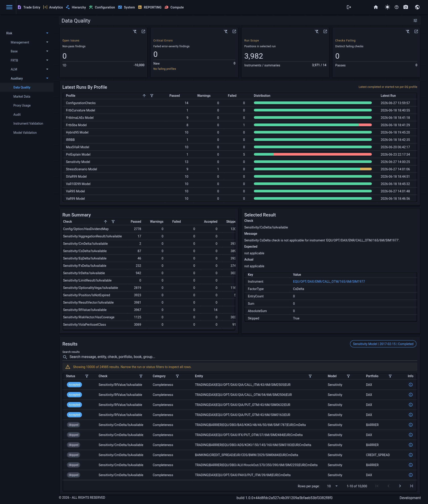Click the logout icon in top bar
Image resolution: width=428 pixels, height=504 pixels.
point(349,7)
